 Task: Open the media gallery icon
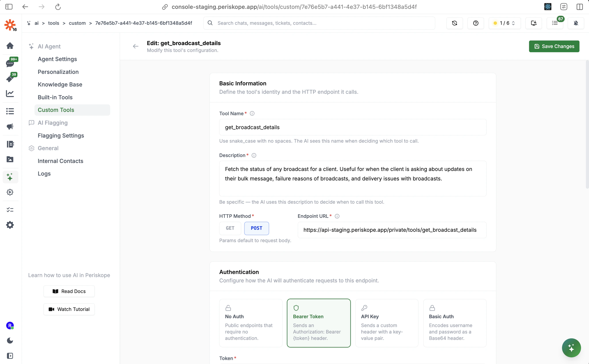(x=10, y=159)
